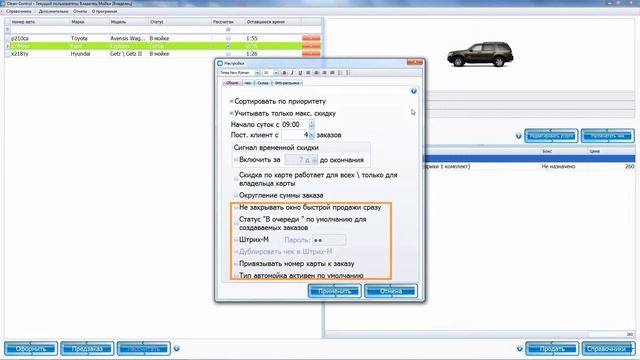640x360 pixels.
Task: Open Отчеты menu
Action: coord(80,11)
